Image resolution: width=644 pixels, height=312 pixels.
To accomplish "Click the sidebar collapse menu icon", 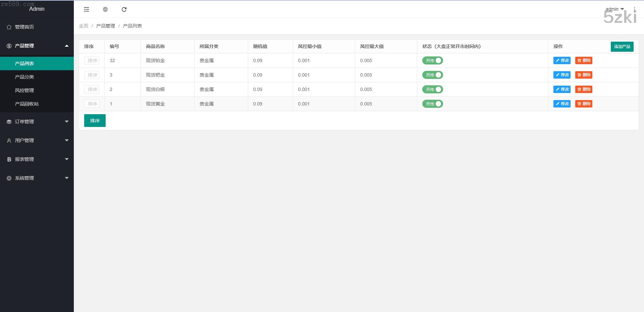I will coord(87,9).
